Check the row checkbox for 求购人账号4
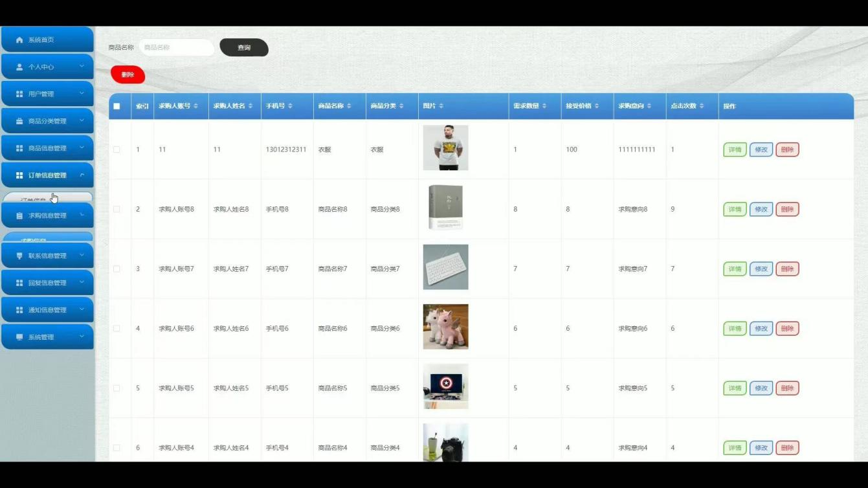This screenshot has height=488, width=868. (117, 448)
